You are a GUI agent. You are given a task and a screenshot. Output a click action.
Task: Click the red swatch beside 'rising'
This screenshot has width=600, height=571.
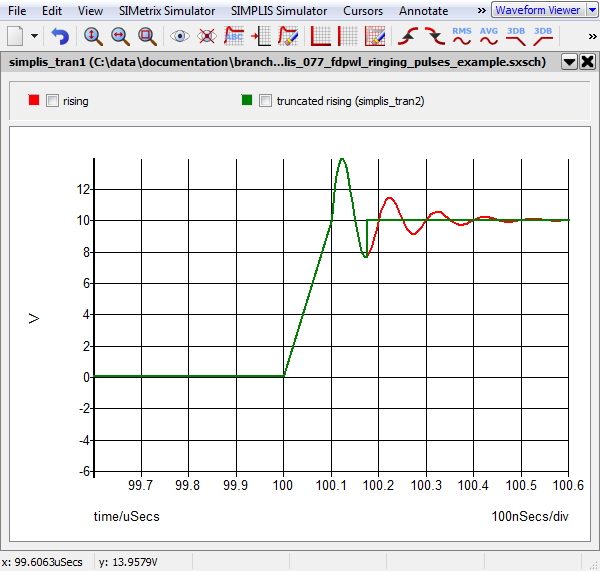point(35,101)
